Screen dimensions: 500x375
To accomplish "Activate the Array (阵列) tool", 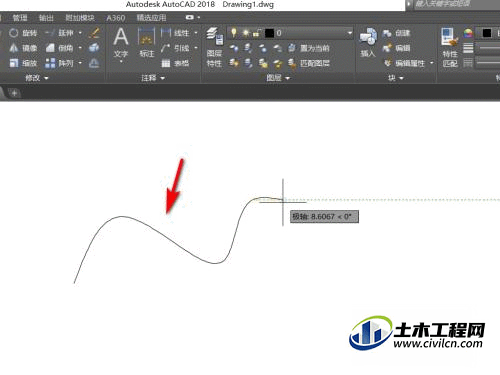I will point(59,63).
